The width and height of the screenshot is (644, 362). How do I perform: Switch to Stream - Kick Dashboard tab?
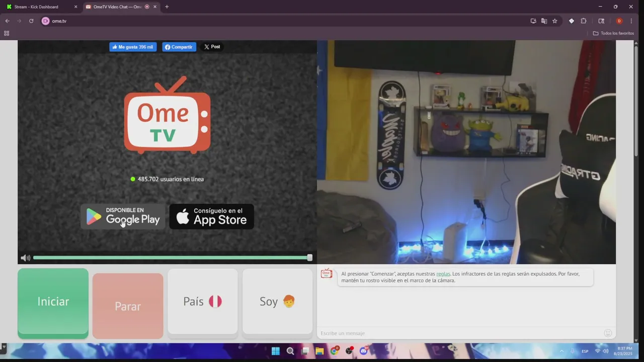pos(41,7)
